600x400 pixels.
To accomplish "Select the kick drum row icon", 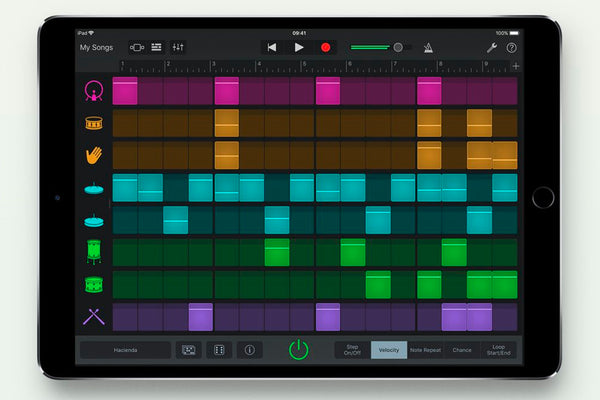I will coord(93,92).
